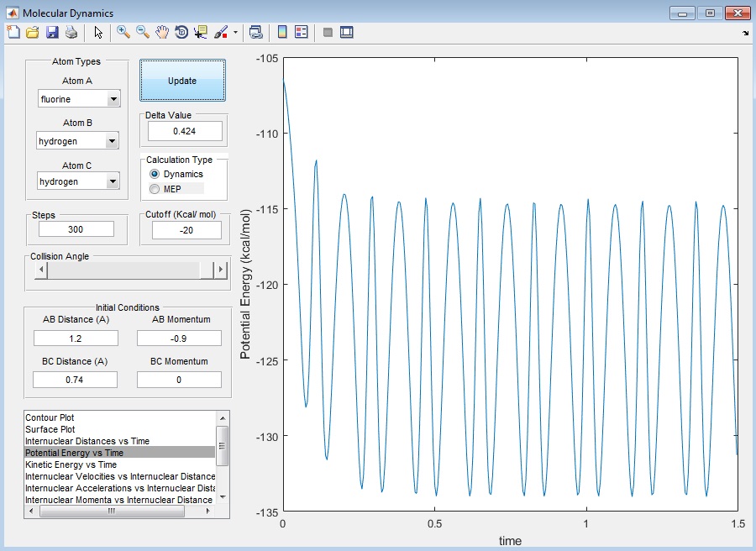Select Internuclear Distances vs Time
Viewport: 756px width, 551px height.
coord(119,441)
